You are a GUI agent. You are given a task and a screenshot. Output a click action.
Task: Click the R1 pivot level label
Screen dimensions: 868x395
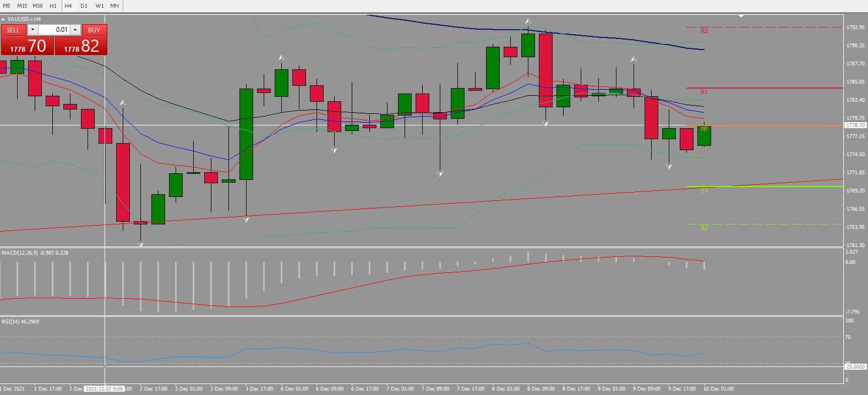coord(704,92)
